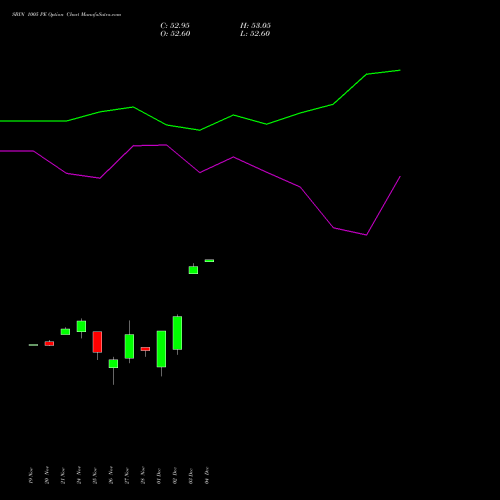The width and height of the screenshot is (500, 500).
Task: Click the close price value C: 52.95
Action: (x=175, y=26)
